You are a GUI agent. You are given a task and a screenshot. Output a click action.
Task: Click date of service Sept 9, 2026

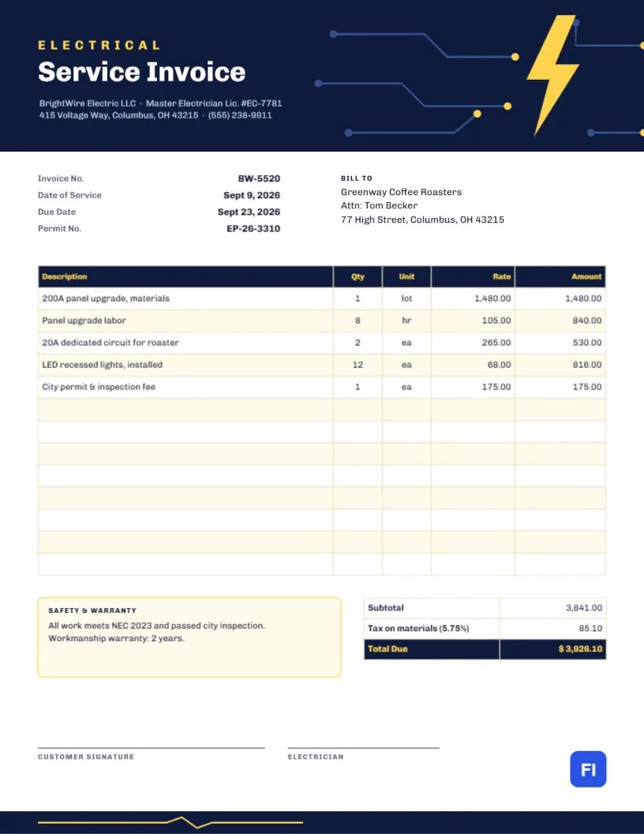click(251, 195)
